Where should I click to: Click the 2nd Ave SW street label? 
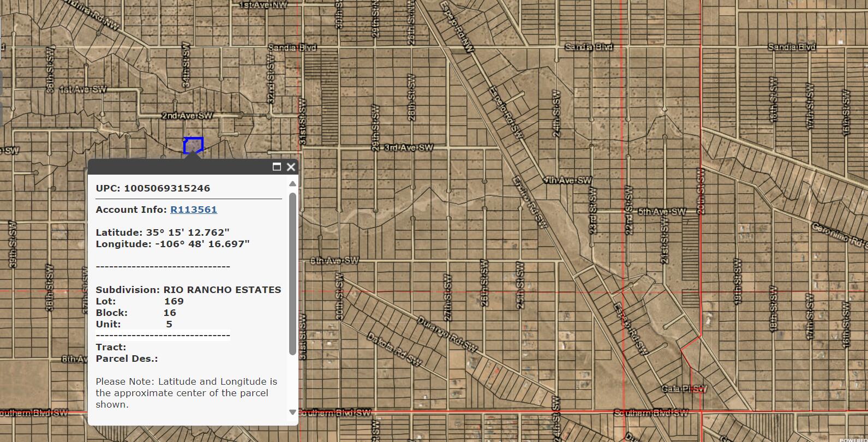click(x=187, y=116)
